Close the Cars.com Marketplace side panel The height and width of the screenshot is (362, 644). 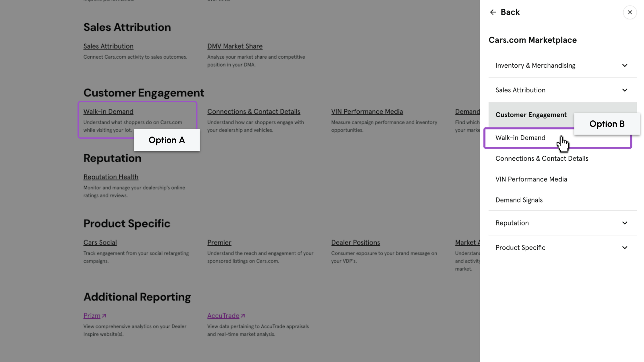tap(630, 12)
